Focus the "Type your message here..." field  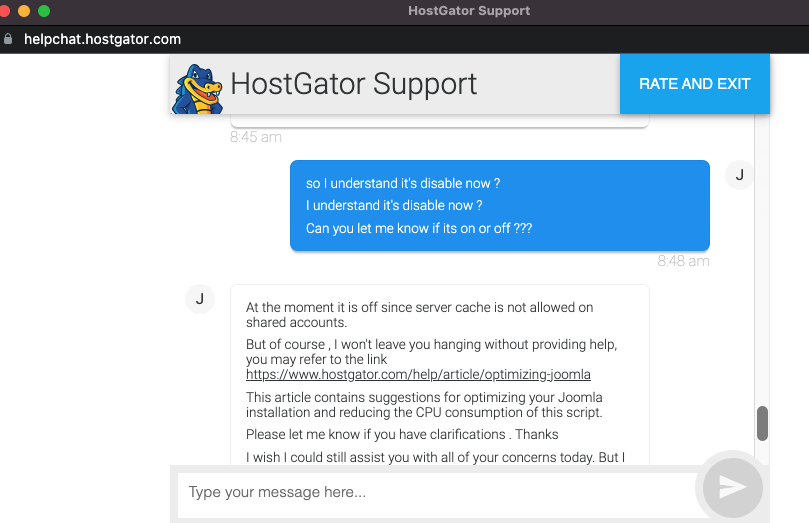pos(435,492)
